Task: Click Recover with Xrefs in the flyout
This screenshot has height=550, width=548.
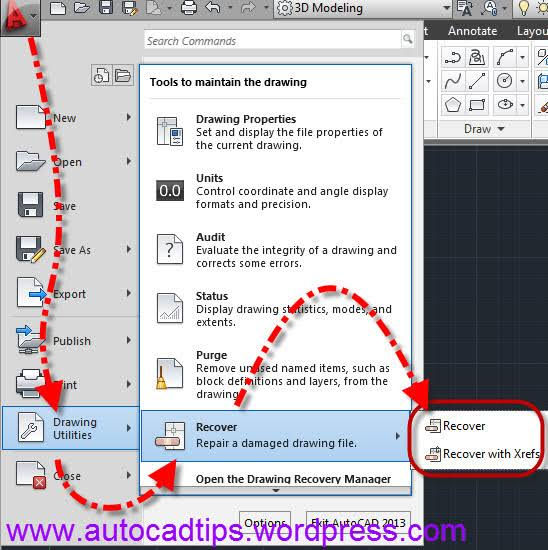Action: [x=483, y=454]
